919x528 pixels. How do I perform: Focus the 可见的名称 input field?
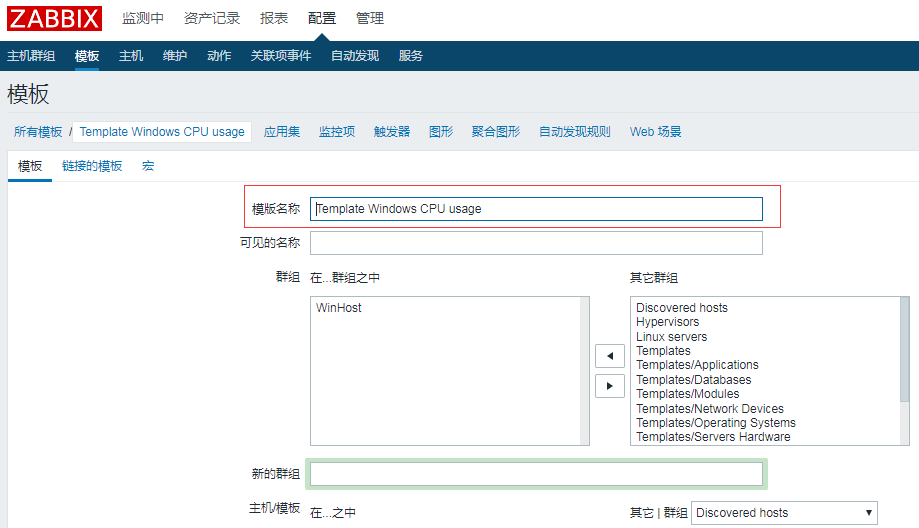click(536, 243)
